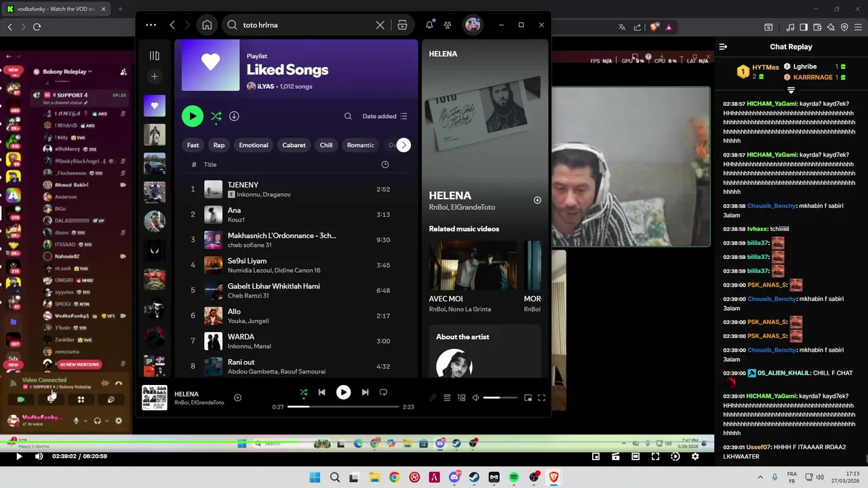Image resolution: width=868 pixels, height=488 pixels.
Task: Adjust the Spotify volume slider
Action: 500,398
